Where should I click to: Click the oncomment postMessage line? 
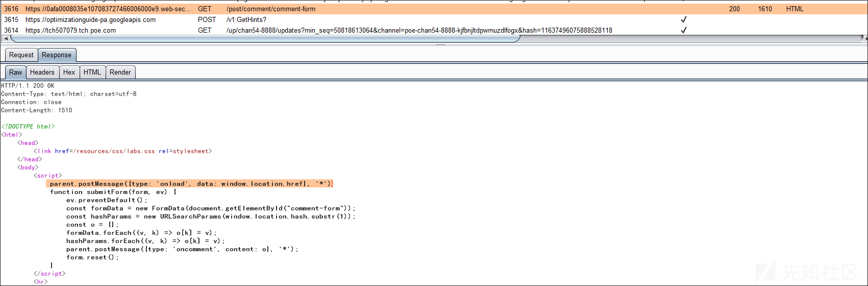(182, 249)
